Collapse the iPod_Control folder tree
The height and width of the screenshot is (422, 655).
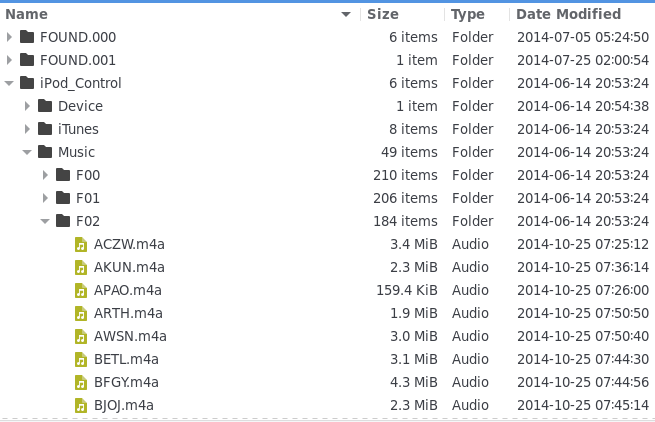[9, 84]
